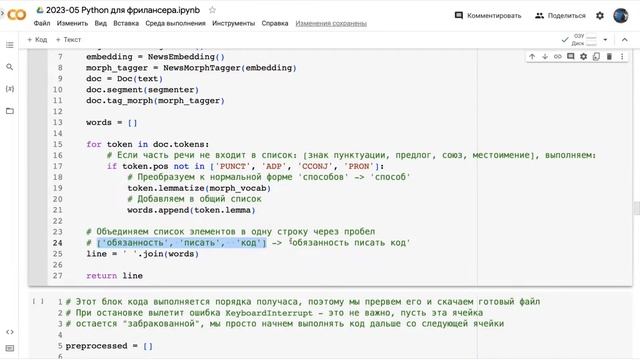The height and width of the screenshot is (360, 640).
Task: Open the Colab logo home link
Action: click(x=16, y=15)
